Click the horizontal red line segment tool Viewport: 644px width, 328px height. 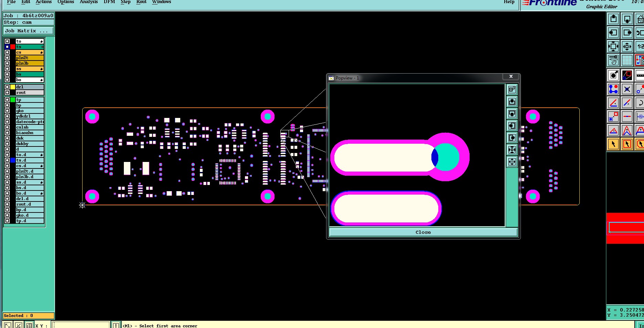(627, 117)
